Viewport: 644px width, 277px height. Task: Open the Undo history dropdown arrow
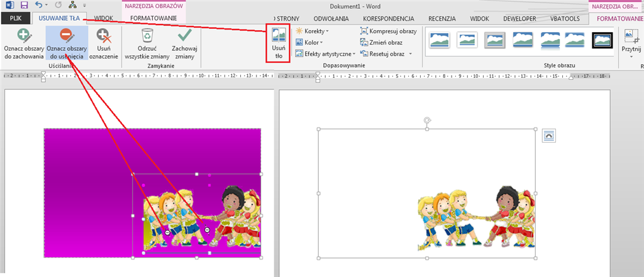pos(46,5)
